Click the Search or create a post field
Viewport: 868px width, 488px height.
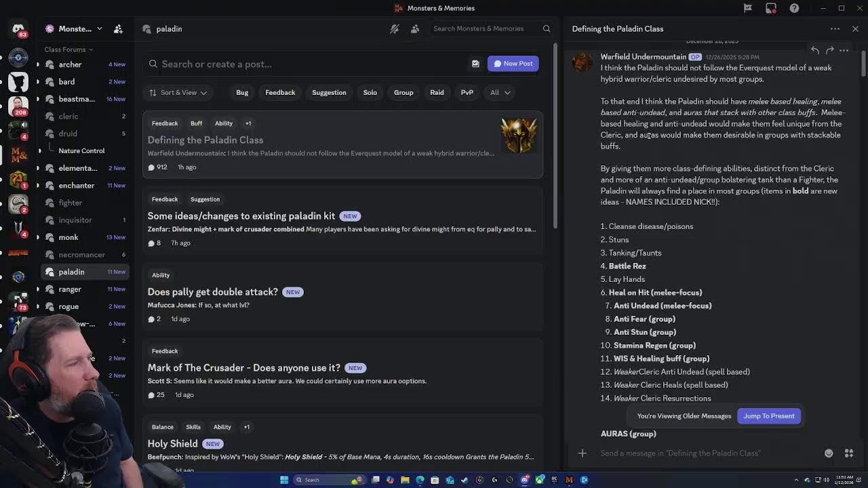[x=305, y=64]
